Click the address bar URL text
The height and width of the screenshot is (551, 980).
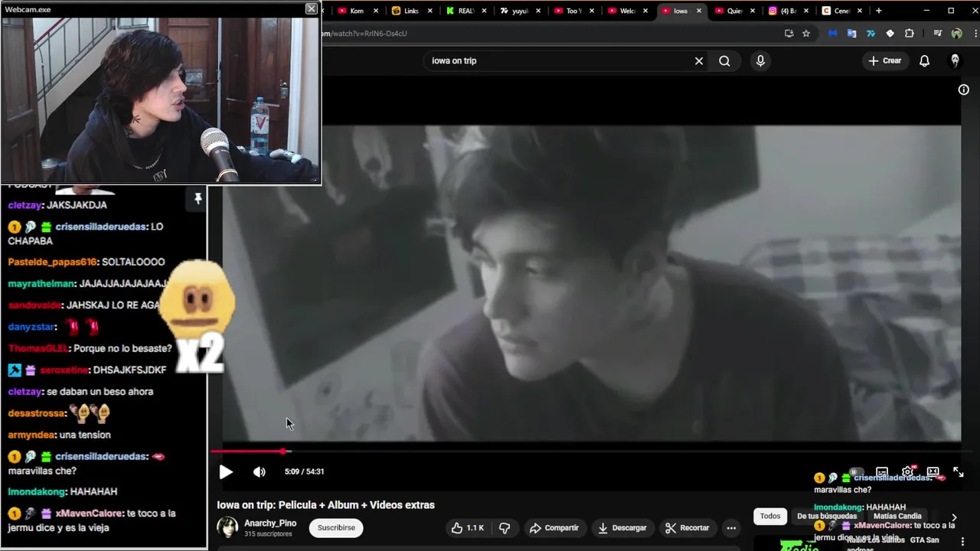[x=364, y=34]
